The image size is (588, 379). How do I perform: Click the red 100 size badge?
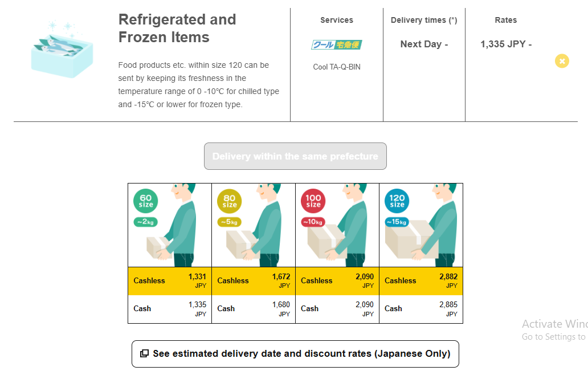point(313,201)
